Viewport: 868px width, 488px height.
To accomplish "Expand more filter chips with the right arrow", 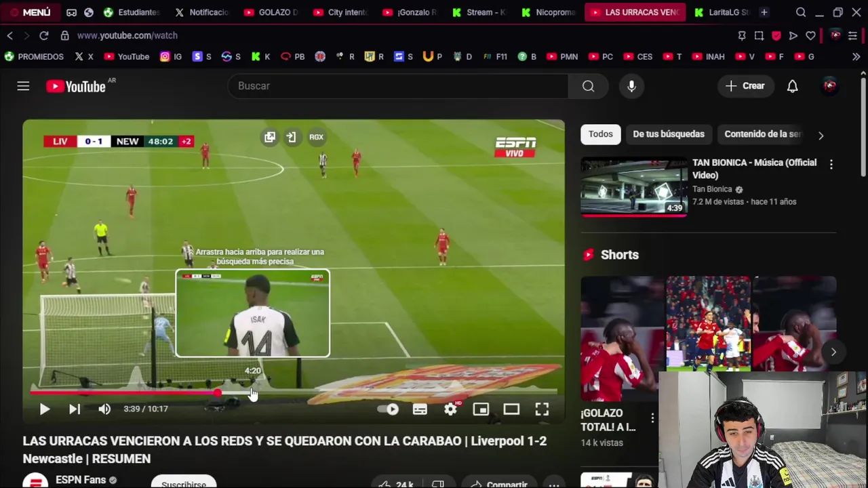I will click(821, 135).
